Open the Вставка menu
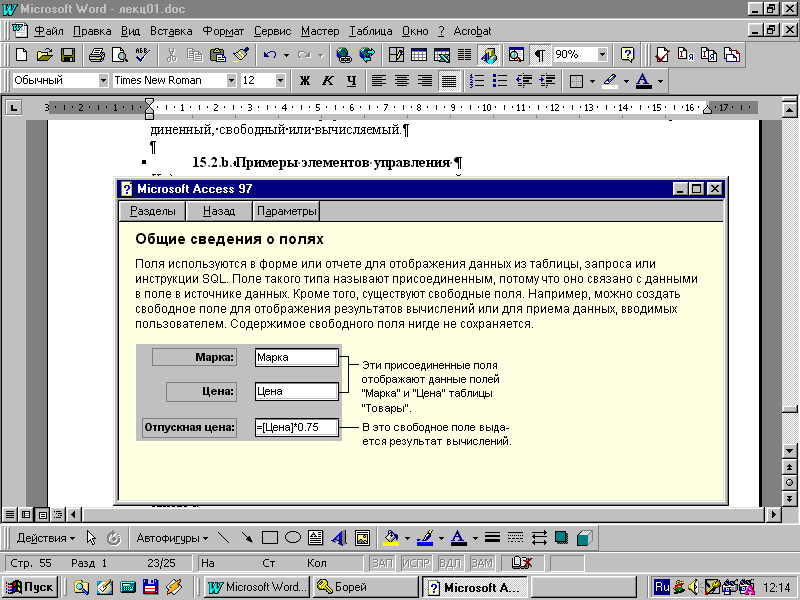This screenshot has width=800, height=600. pyautogui.click(x=171, y=31)
